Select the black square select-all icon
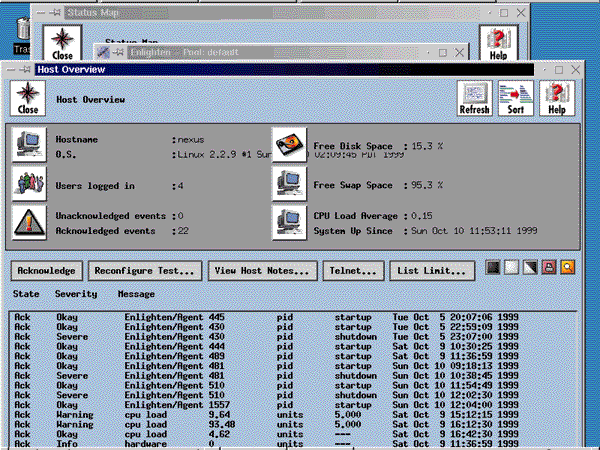 pos(493,267)
